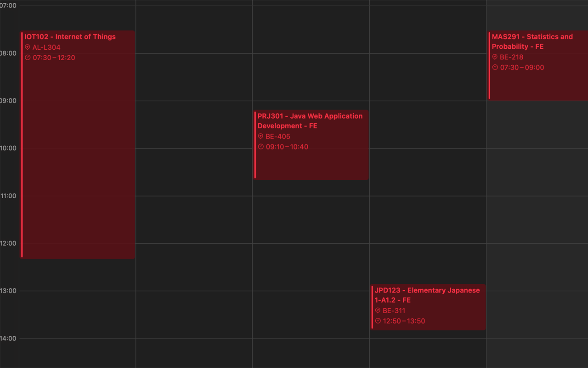Screen dimensions: 588x368
Task: Click the 14:00 hour label
Action: coord(8,339)
